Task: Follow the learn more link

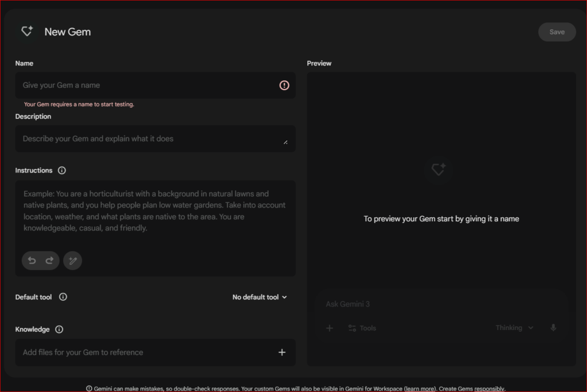Action: [420, 389]
